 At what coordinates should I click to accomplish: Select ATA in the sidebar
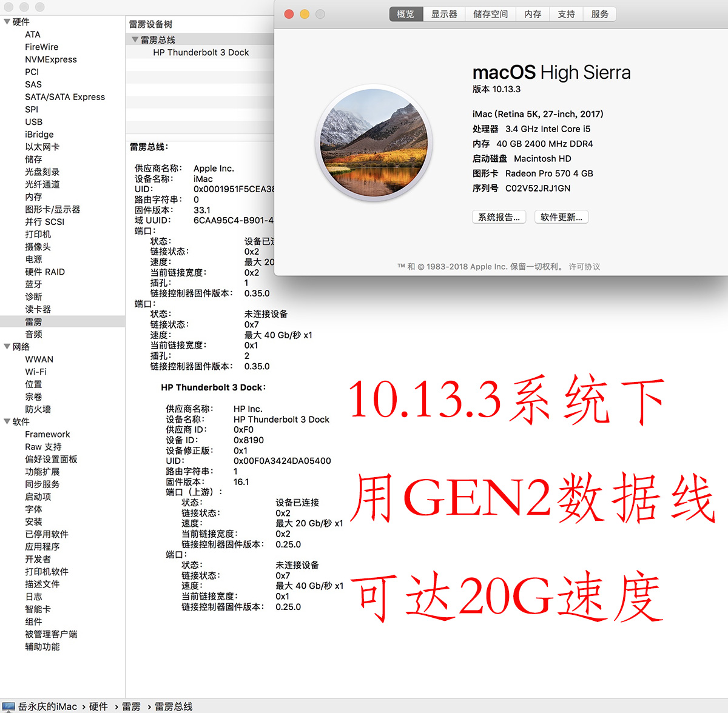pyautogui.click(x=33, y=35)
